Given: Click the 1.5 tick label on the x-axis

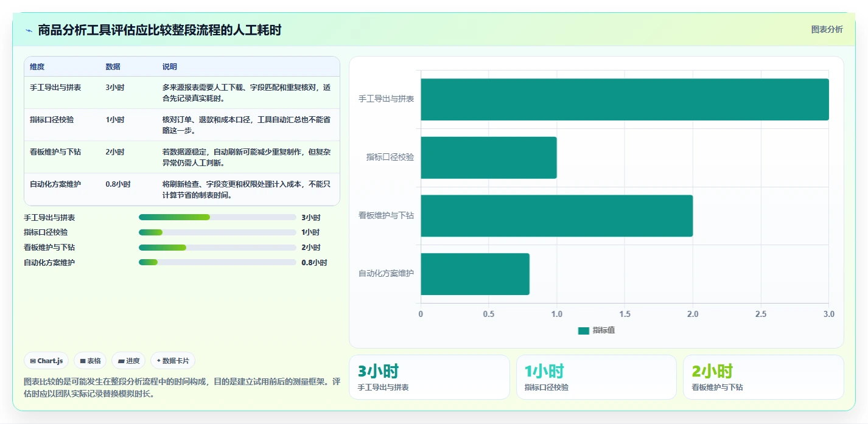Looking at the screenshot, I should point(625,315).
